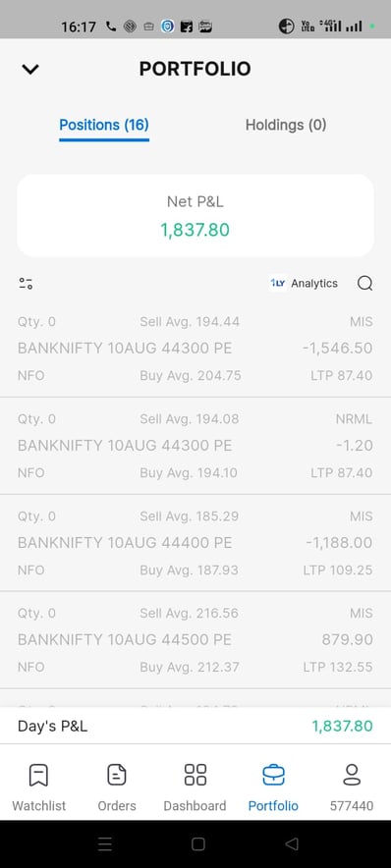
Task: Open profile 577440 account icon
Action: click(x=352, y=775)
